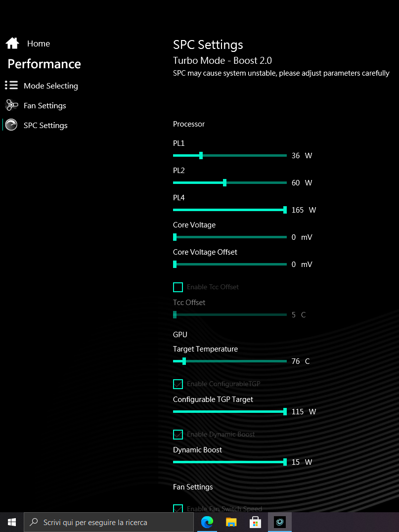Open Microsoft Store taskbar icon

255,522
